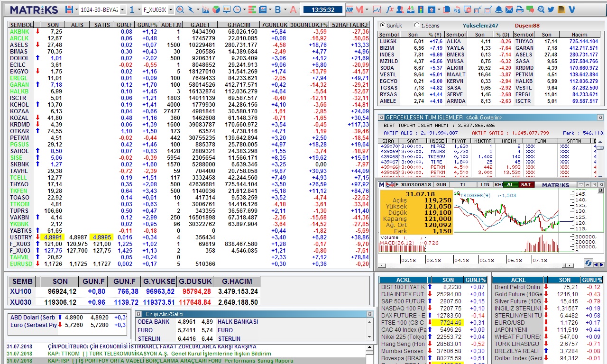Sort by 7GUNLUK column header

(275, 25)
